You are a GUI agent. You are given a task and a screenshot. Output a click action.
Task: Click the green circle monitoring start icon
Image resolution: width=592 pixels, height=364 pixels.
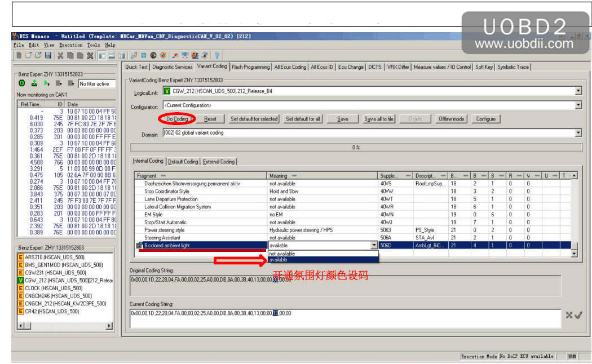[22, 83]
